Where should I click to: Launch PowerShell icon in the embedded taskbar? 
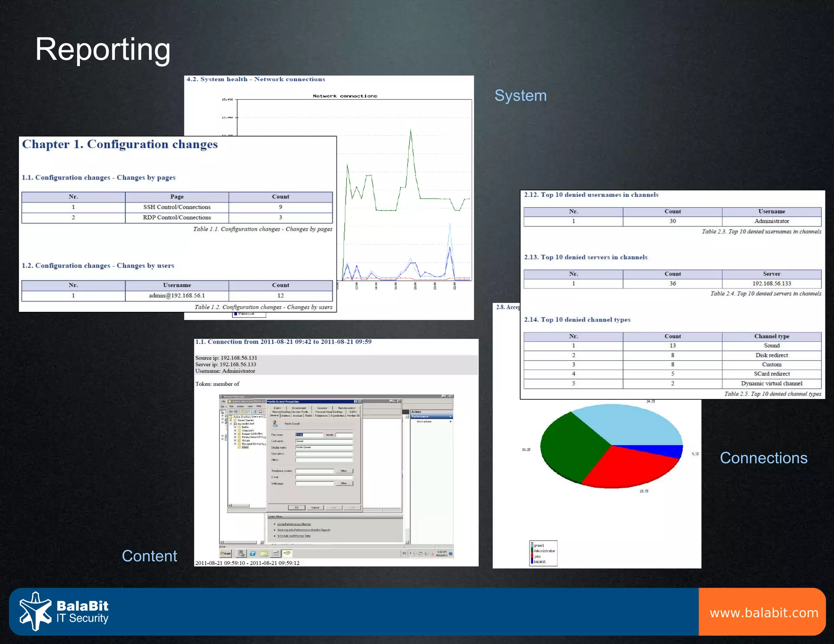click(x=253, y=554)
